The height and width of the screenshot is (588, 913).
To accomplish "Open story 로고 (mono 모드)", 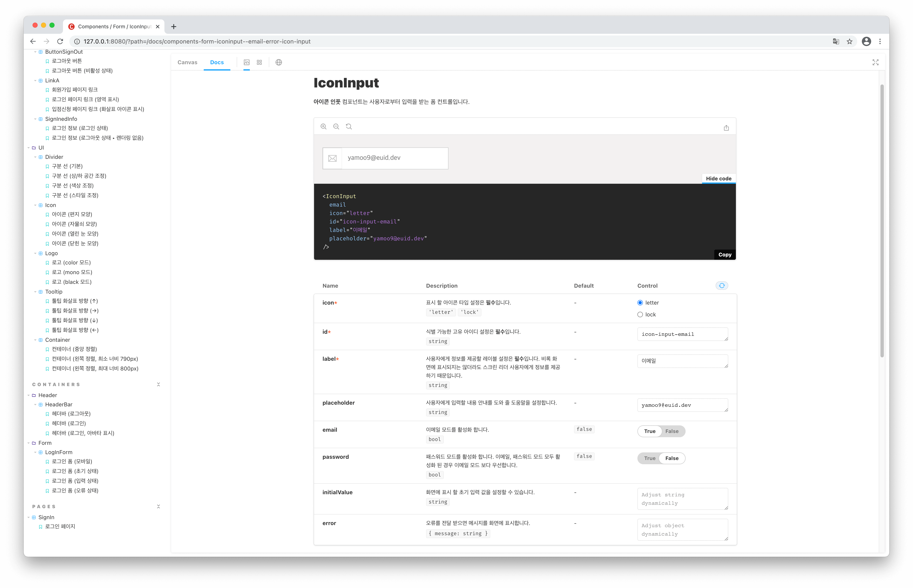I will [x=72, y=272].
